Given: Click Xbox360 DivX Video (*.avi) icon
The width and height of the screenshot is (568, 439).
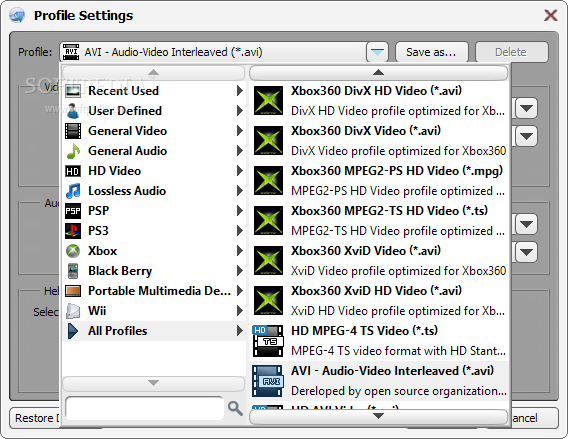Looking at the screenshot, I should 268,141.
